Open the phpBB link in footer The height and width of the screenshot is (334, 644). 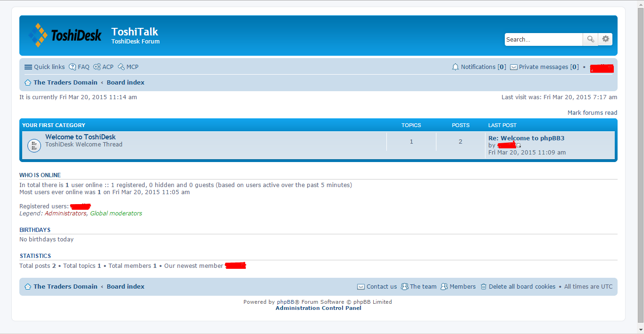click(x=286, y=302)
